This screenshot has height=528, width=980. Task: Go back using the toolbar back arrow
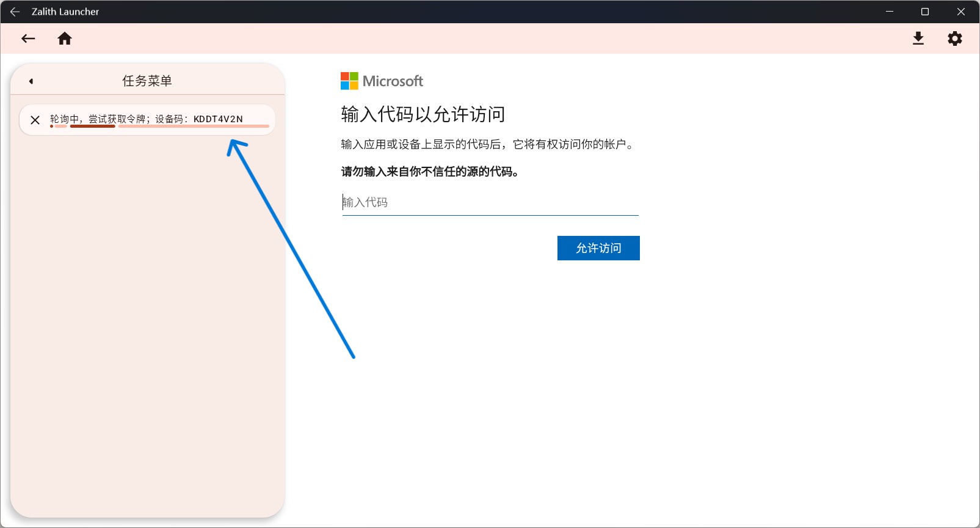28,38
